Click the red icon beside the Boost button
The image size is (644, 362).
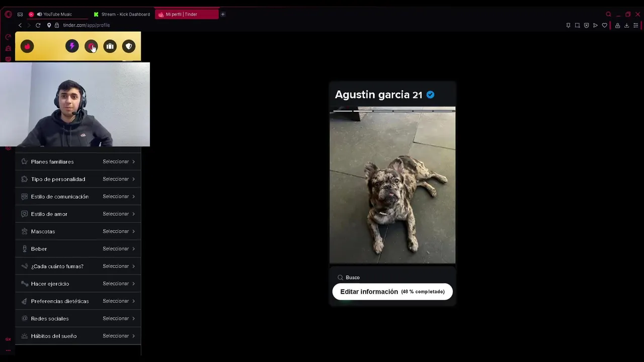point(91,46)
